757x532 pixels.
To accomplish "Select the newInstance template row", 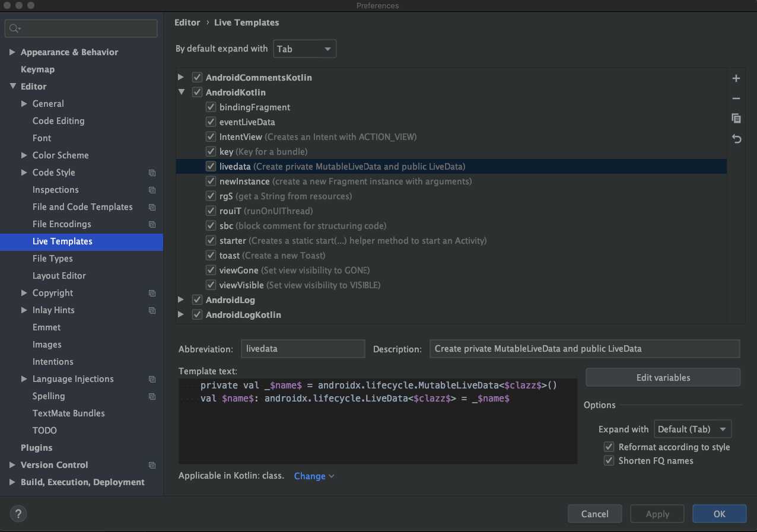I will (x=451, y=181).
